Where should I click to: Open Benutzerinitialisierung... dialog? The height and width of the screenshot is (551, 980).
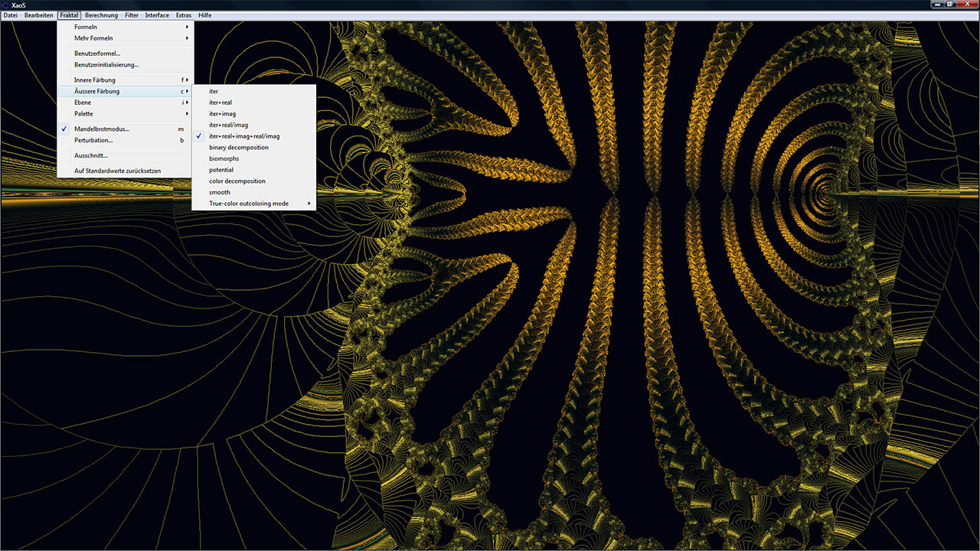126,65
